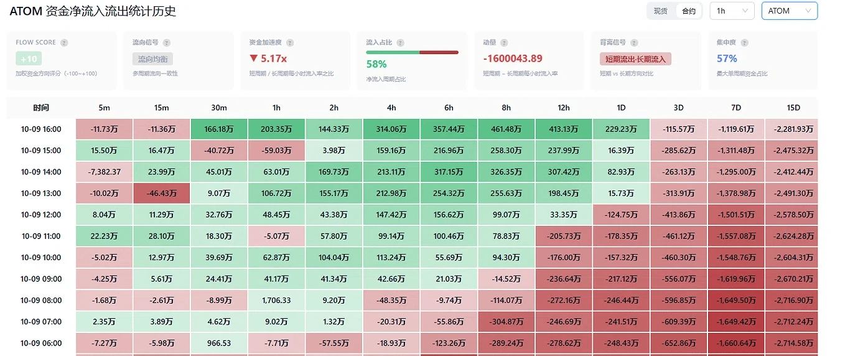The image size is (868, 356).
Task: Click the 57% concentration value
Action: (727, 59)
